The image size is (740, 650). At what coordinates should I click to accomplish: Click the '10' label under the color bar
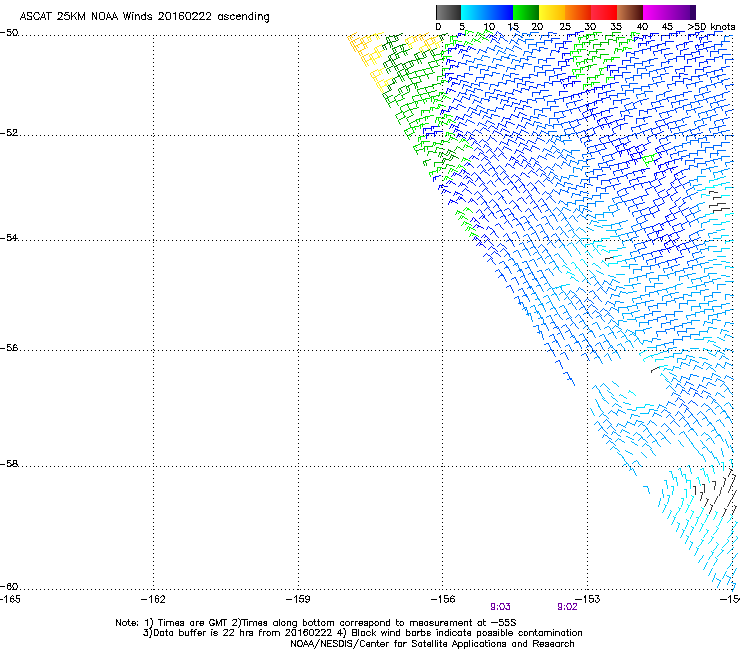pyautogui.click(x=489, y=27)
